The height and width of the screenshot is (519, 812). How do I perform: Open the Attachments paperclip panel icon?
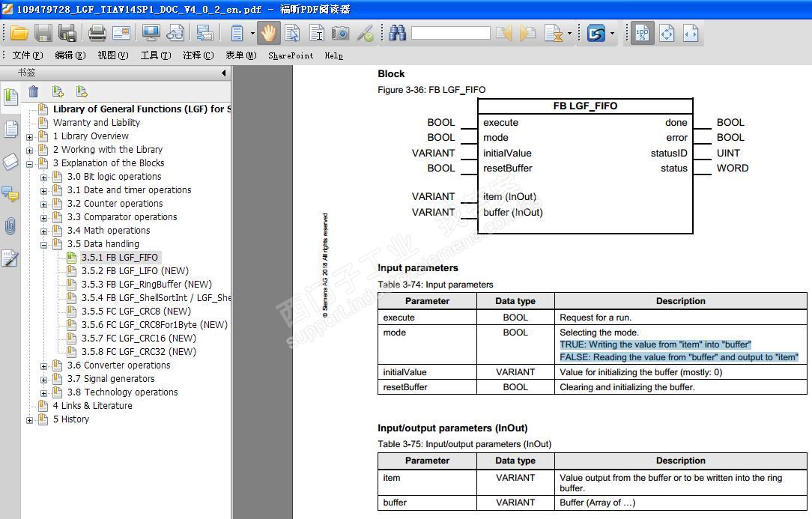pyautogui.click(x=10, y=226)
